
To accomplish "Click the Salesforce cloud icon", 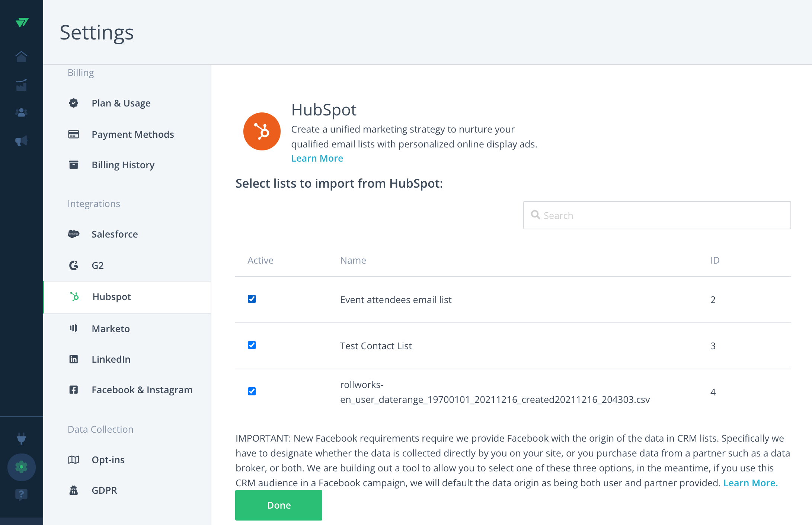I will coord(74,234).
